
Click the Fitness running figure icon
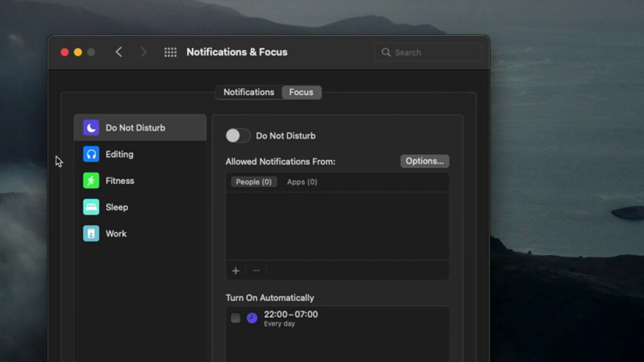(91, 181)
